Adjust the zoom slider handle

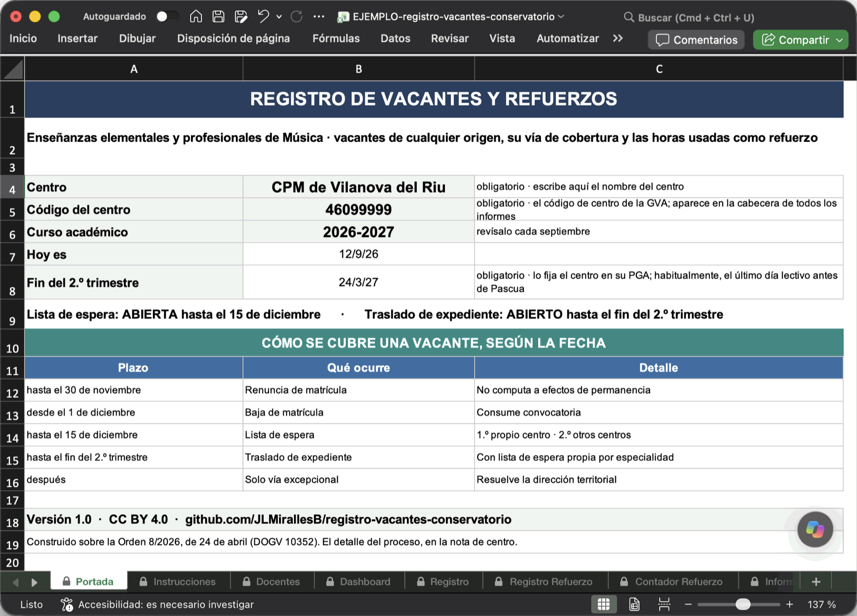(x=743, y=604)
